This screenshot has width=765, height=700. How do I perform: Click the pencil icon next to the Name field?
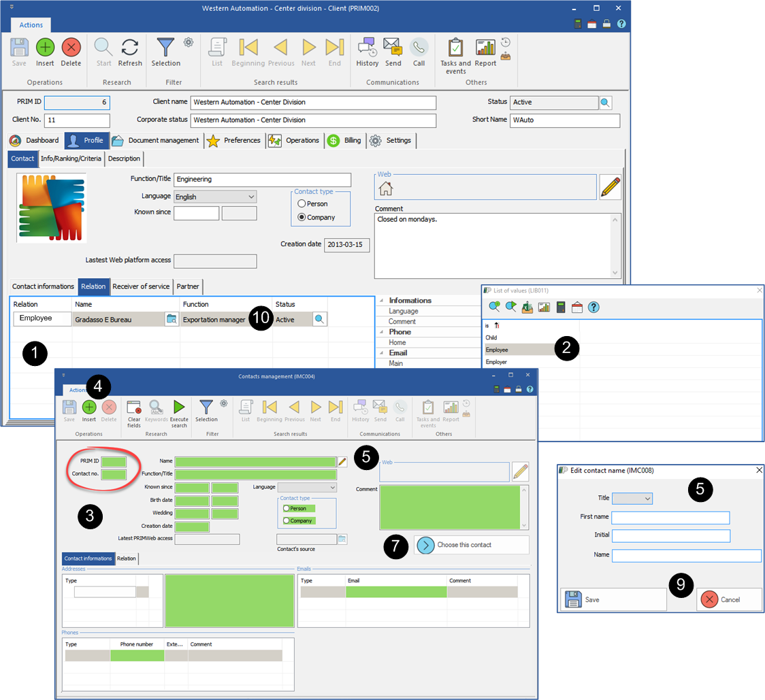tap(342, 461)
